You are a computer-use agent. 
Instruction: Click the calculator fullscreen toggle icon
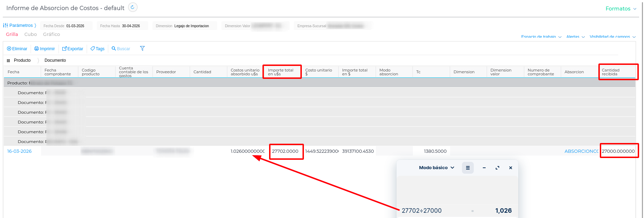[497, 168]
